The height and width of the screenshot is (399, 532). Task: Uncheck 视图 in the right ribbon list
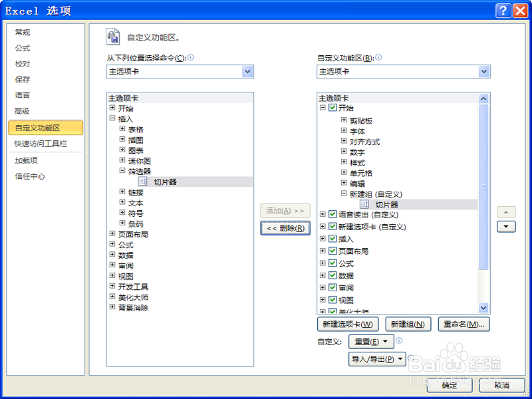[332, 300]
